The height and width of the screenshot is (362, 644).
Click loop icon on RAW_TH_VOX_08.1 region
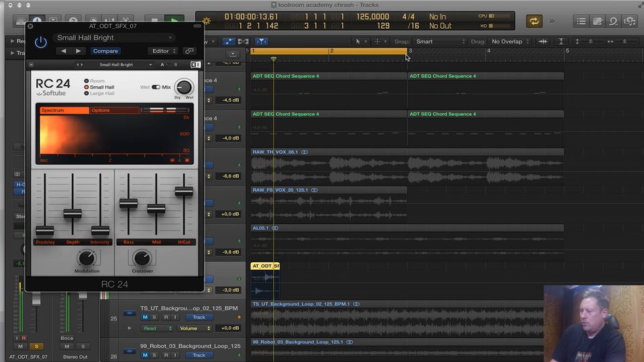pyautogui.click(x=305, y=152)
